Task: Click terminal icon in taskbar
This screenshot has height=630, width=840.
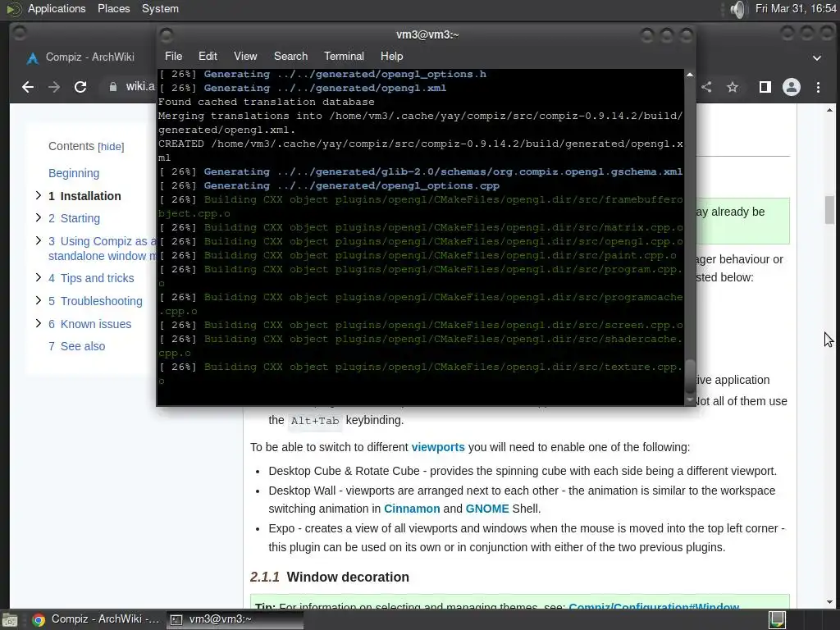Action: click(x=176, y=620)
